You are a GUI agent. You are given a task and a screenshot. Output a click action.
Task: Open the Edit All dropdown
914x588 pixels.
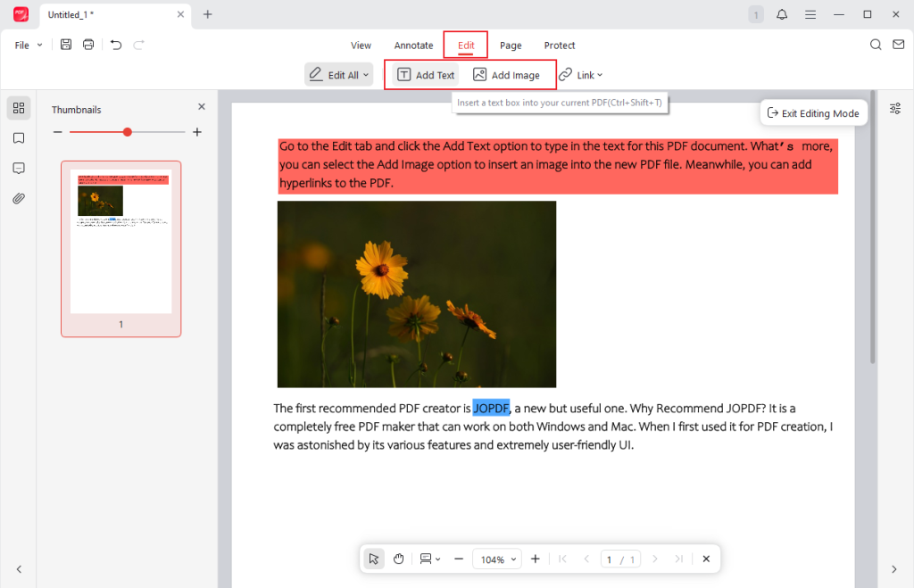[338, 74]
